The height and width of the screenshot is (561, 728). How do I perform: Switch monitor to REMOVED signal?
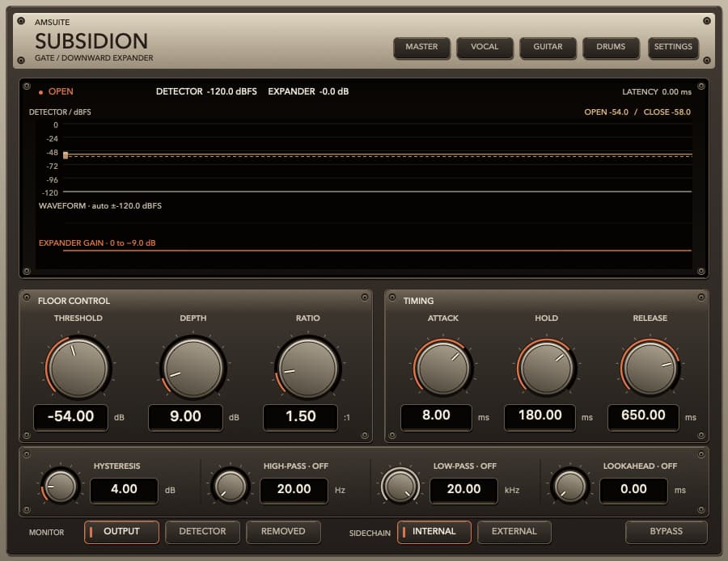tap(283, 532)
